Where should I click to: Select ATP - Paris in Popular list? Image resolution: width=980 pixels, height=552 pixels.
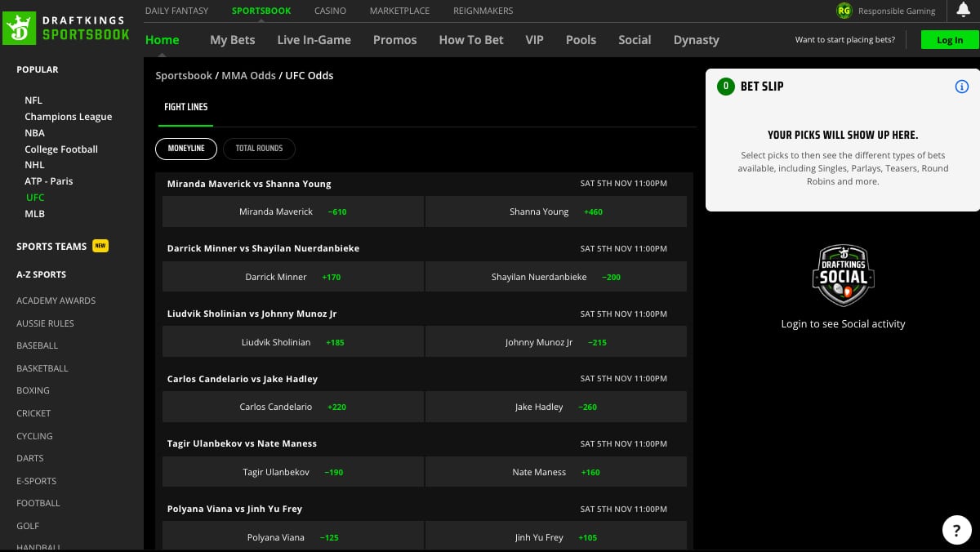[49, 181]
